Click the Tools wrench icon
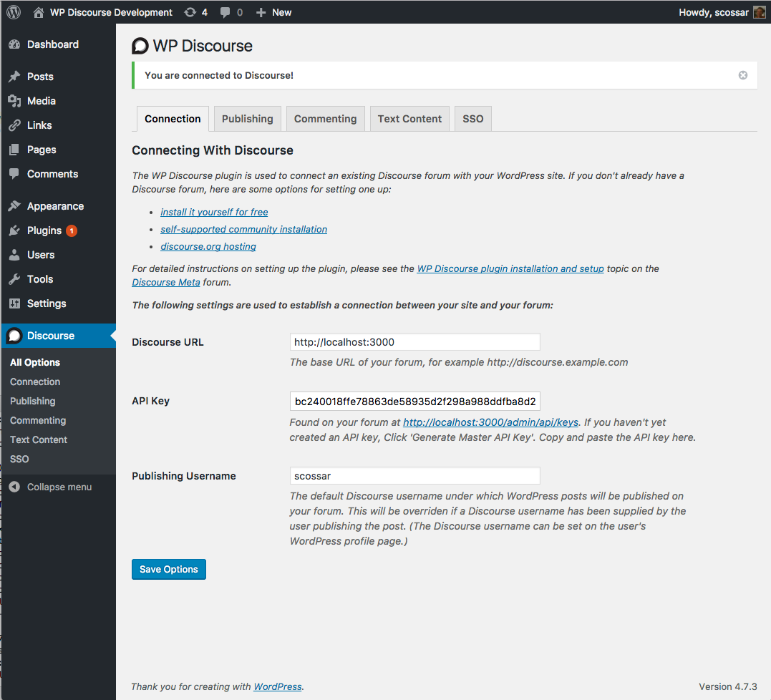 pos(14,279)
